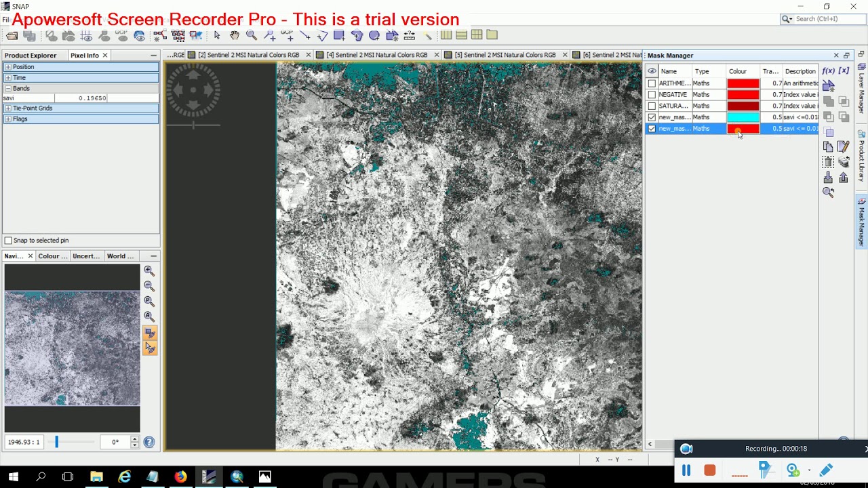Zoom to actual pixel size in Navigation

point(149,301)
